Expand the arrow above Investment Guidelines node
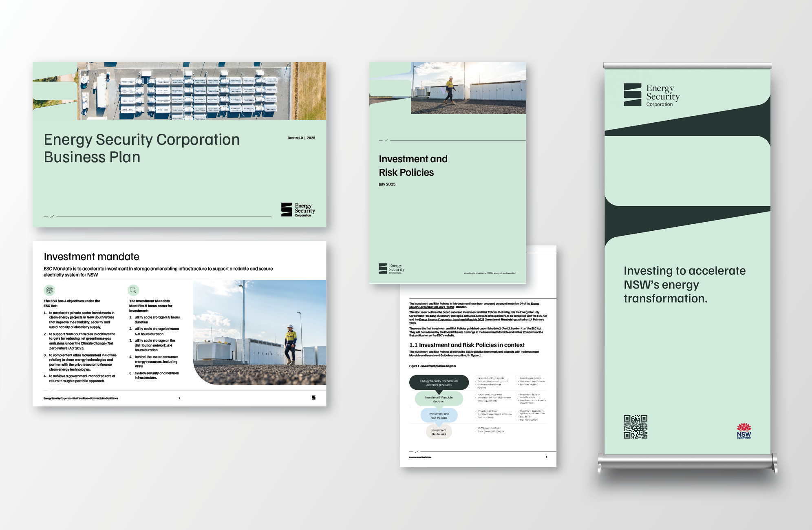The image size is (812, 530). pyautogui.click(x=439, y=425)
